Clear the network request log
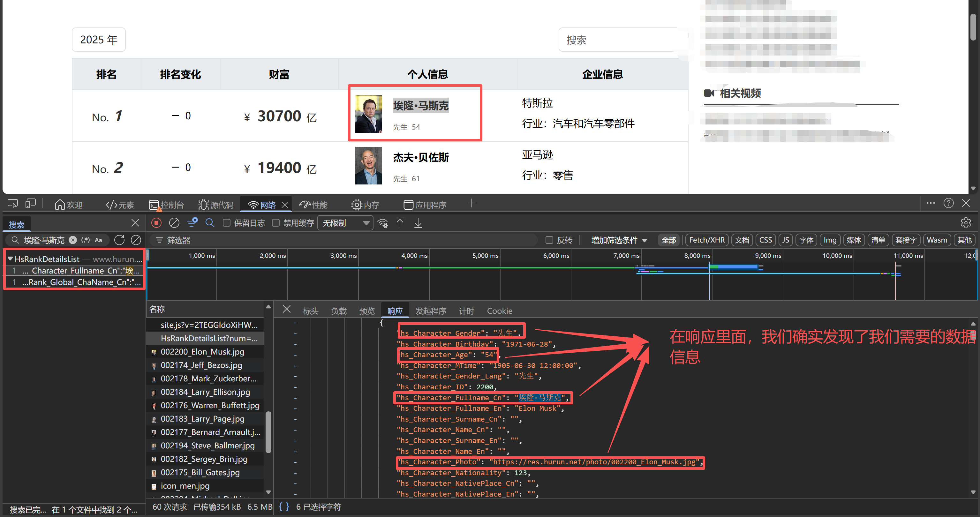Viewport: 980px width, 517px height. pos(174,223)
